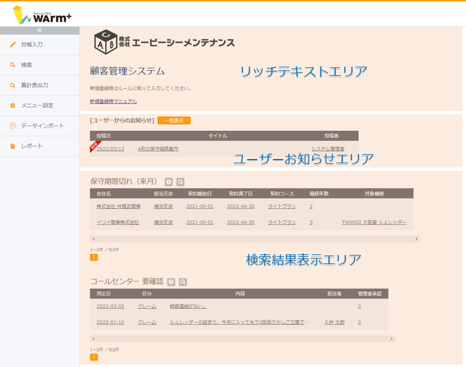Open メニュー設定 in the sidebar
The image size is (466, 367).
click(x=40, y=106)
